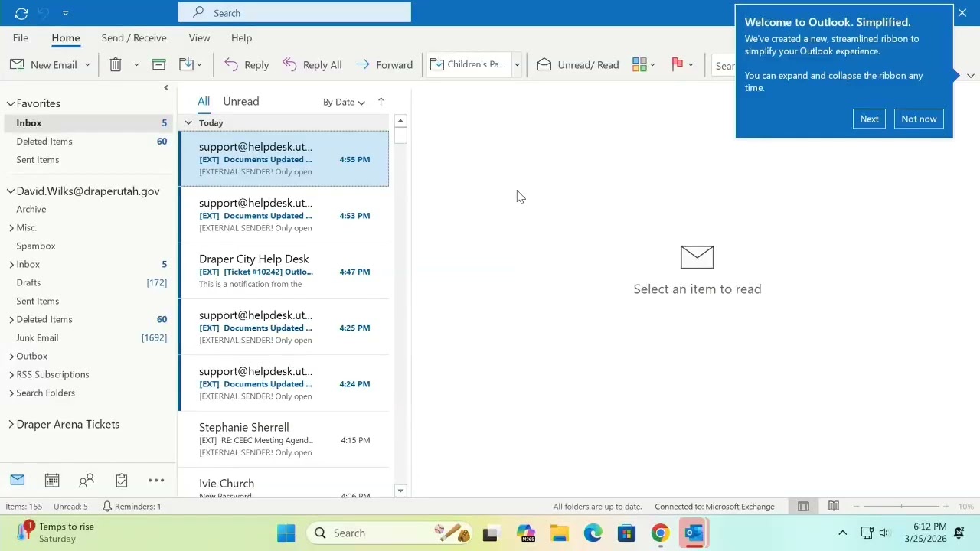Screen dimensions: 980x551
Task: Expand the New Email dropdown arrow
Action: point(87,65)
